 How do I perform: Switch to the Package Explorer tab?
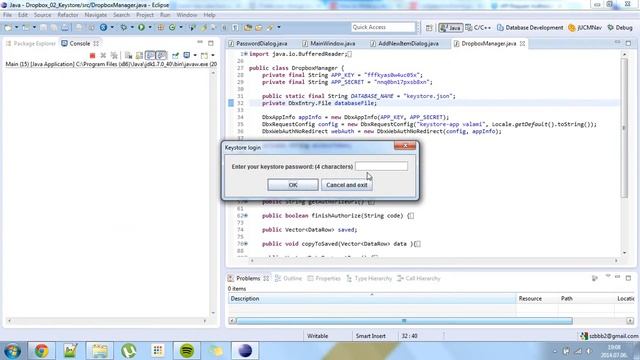pyautogui.click(x=31, y=43)
